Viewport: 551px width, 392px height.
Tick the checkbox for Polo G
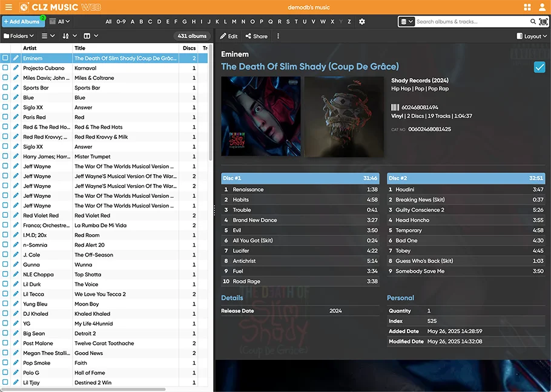(x=5, y=373)
